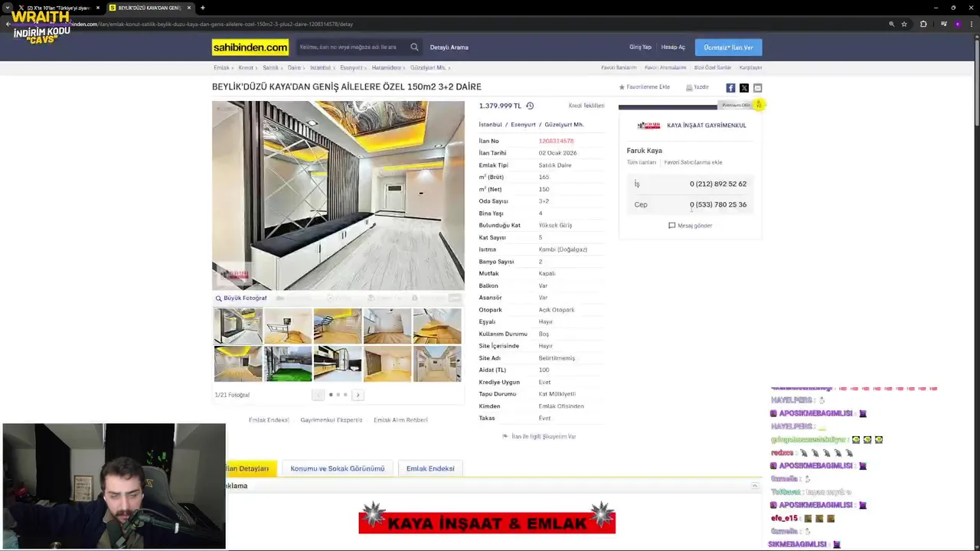Click the Büyük Fotoğraf magnifier icon
The height and width of the screenshot is (551, 980).
(x=218, y=298)
